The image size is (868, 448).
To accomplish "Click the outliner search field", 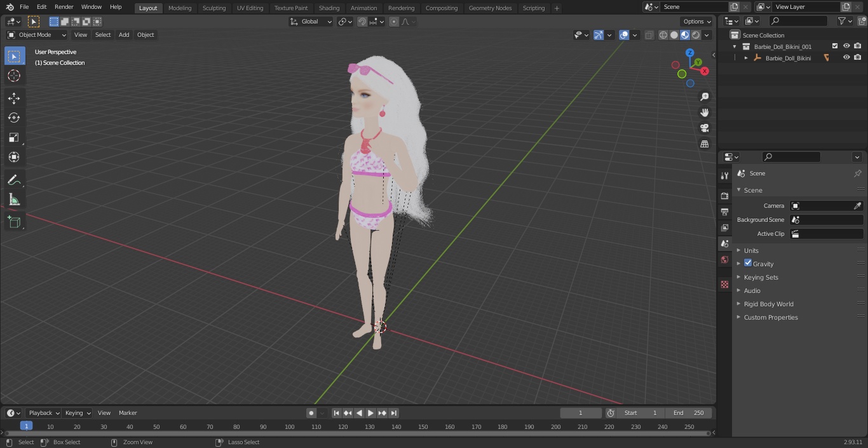I will [798, 22].
